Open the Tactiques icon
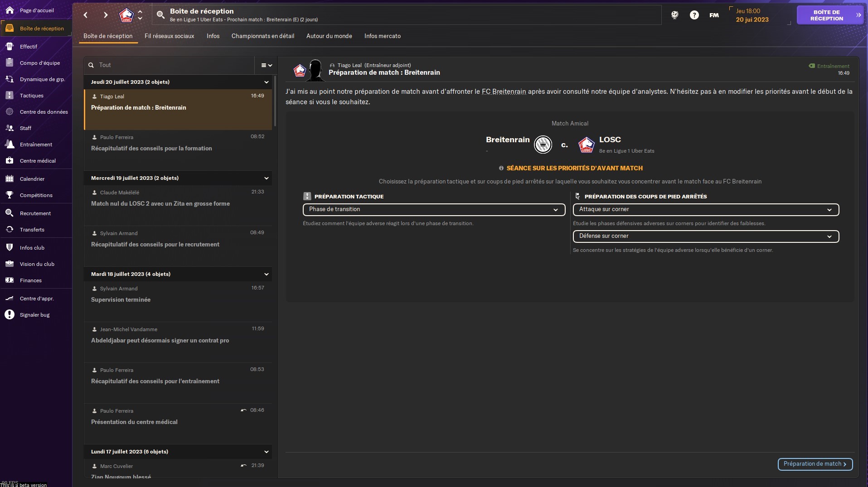 10,95
